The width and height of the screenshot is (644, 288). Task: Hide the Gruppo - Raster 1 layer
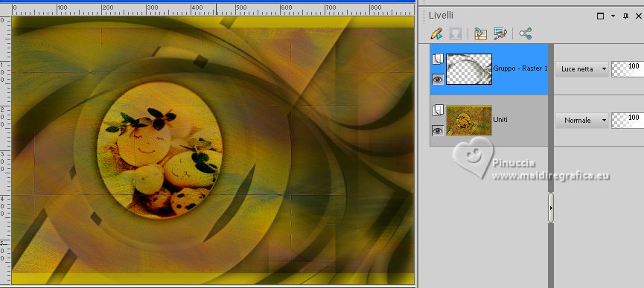click(x=438, y=79)
